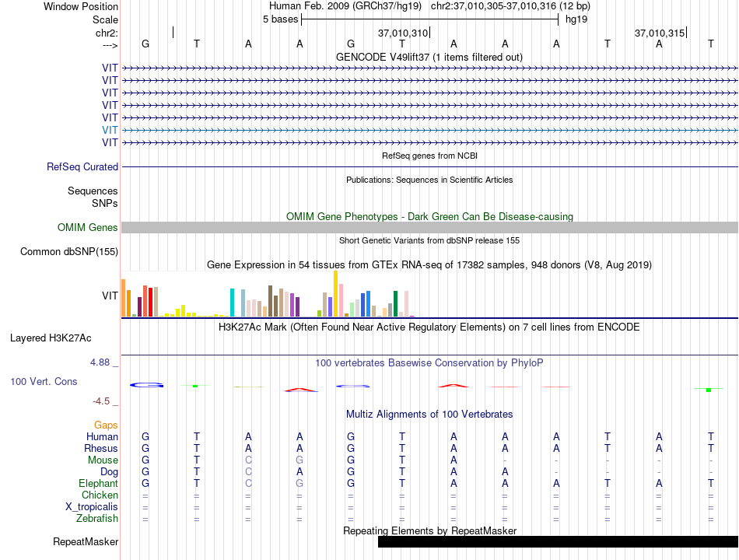Click the Elephant species label
Viewport: 739px width, 560px height.
98,484
